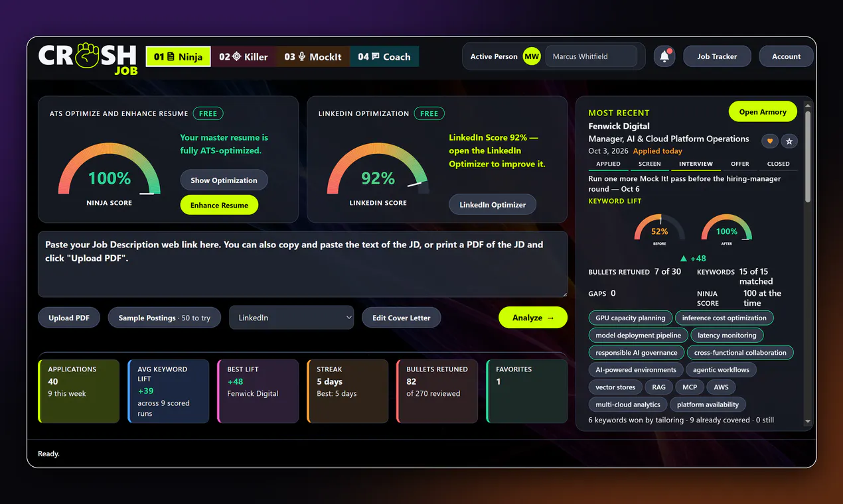
Task: Click the Applications stat card
Action: (x=79, y=391)
